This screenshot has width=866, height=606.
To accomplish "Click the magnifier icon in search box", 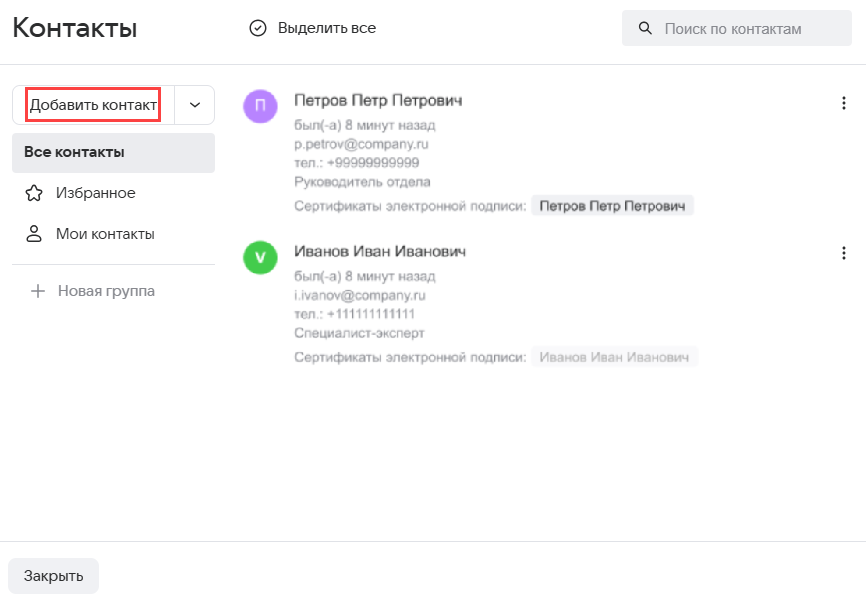I will (645, 28).
